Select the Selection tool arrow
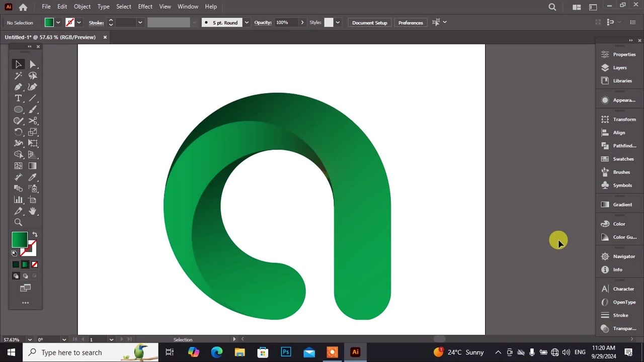The image size is (644, 362). (18, 64)
